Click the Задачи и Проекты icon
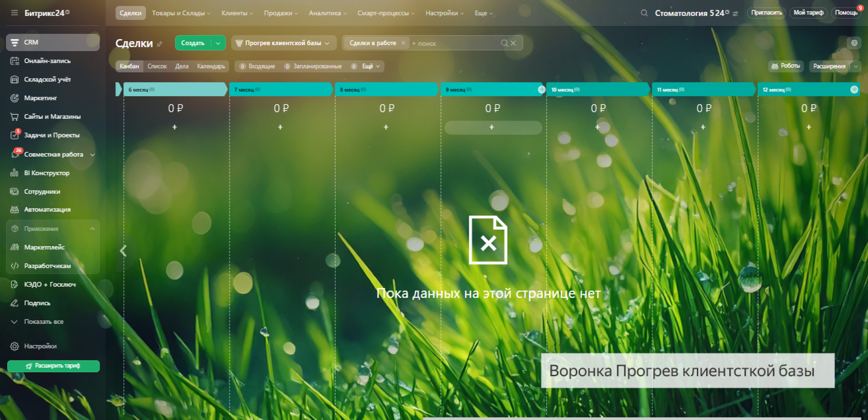 click(15, 135)
